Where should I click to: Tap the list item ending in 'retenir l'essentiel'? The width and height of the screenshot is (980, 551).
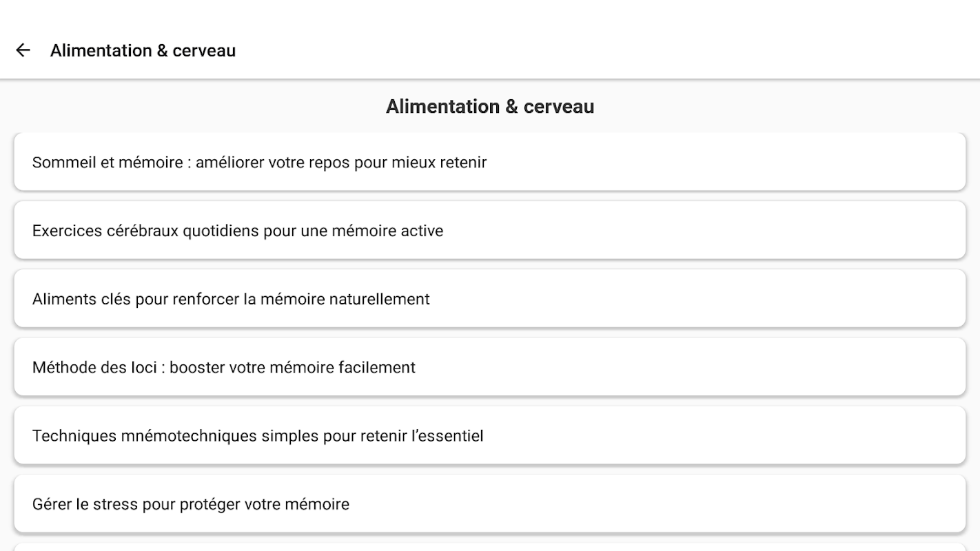click(489, 435)
